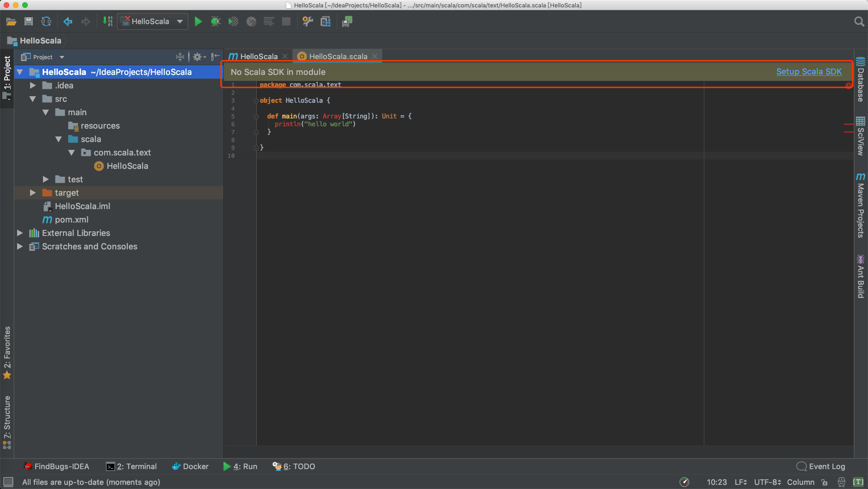Close the HelloScala.scala tab
Viewport: 868px width, 489px height.
click(x=375, y=56)
